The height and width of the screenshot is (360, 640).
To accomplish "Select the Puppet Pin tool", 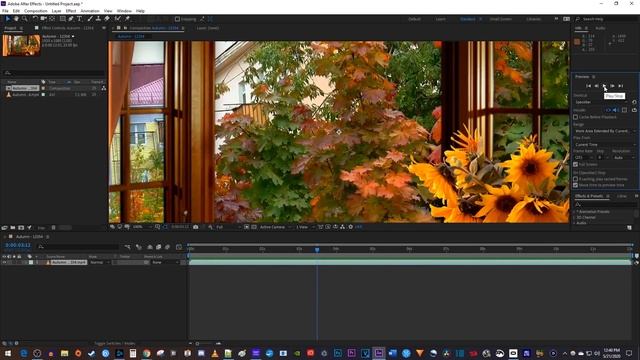I will pos(127,19).
